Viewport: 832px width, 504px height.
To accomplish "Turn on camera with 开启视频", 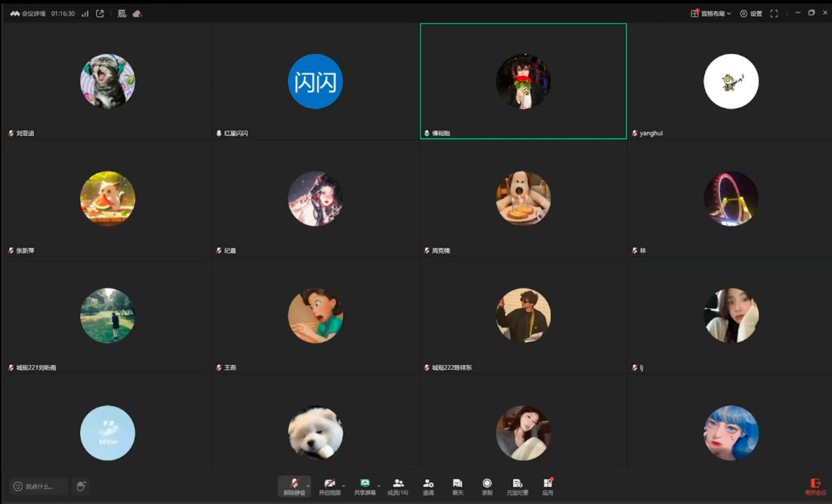I will 329,486.
